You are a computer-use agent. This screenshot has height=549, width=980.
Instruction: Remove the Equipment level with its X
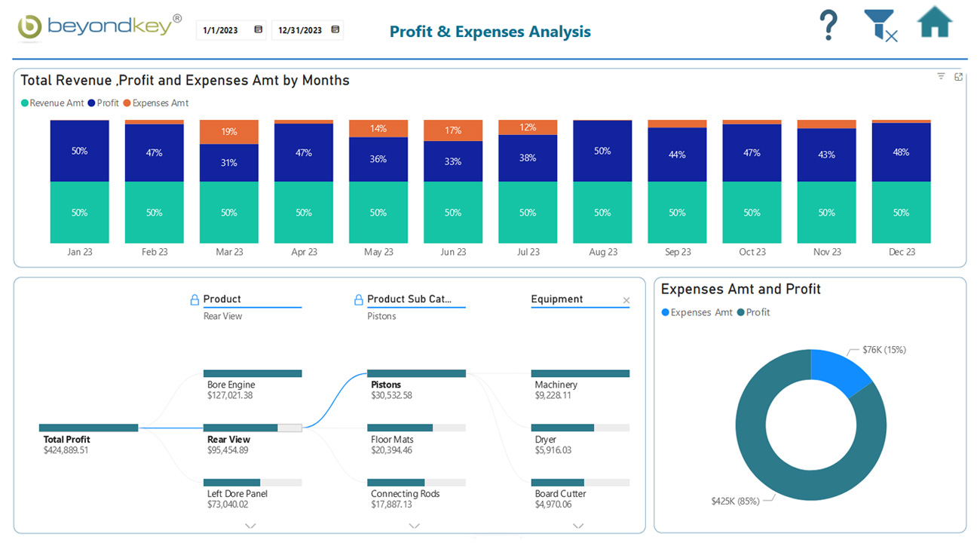(x=626, y=299)
